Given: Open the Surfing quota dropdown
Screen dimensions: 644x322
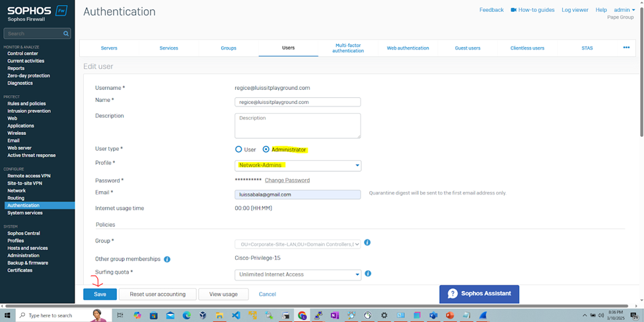Looking at the screenshot, I should coord(298,274).
